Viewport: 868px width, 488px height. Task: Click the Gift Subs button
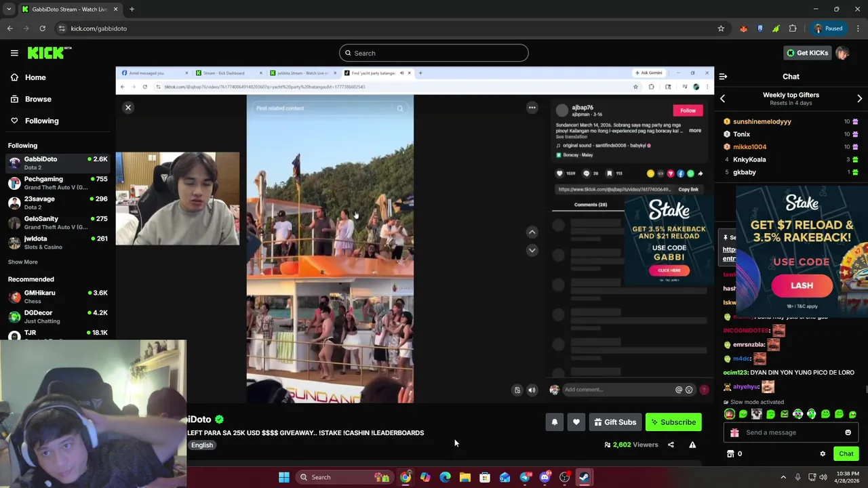tap(614, 422)
